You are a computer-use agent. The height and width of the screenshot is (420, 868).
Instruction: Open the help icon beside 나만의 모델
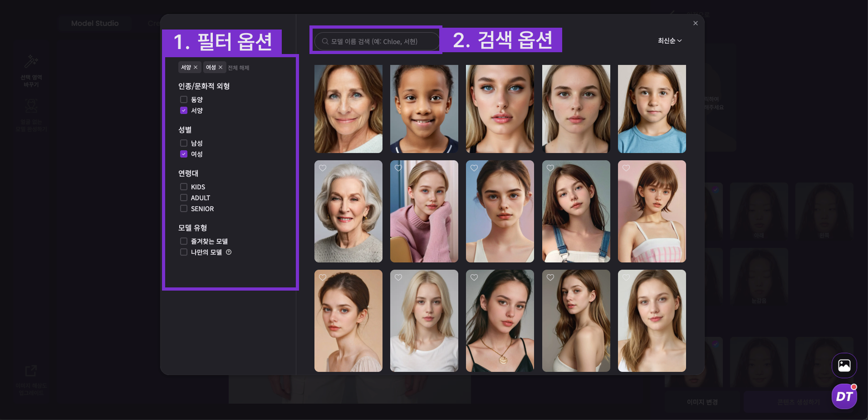229,252
